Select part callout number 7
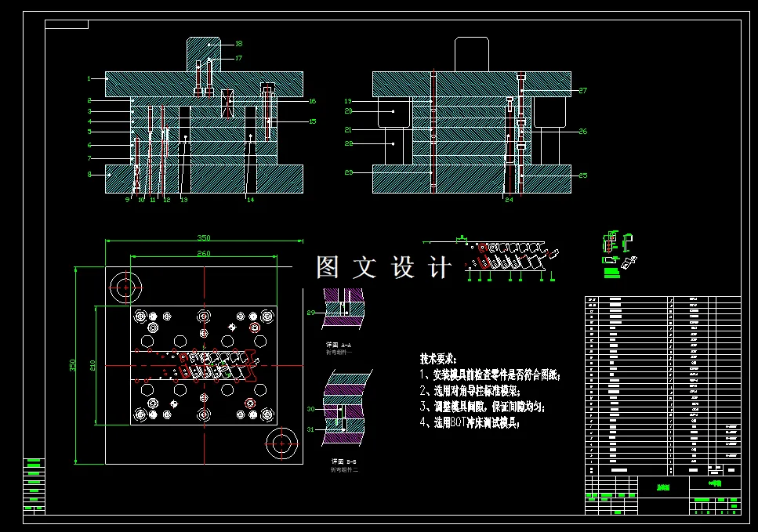Viewport: 758px width, 532px height. click(89, 158)
